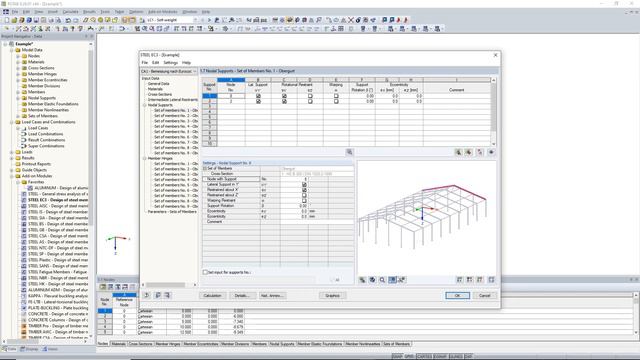Click the third icon at dialog bottom left

[167, 295]
